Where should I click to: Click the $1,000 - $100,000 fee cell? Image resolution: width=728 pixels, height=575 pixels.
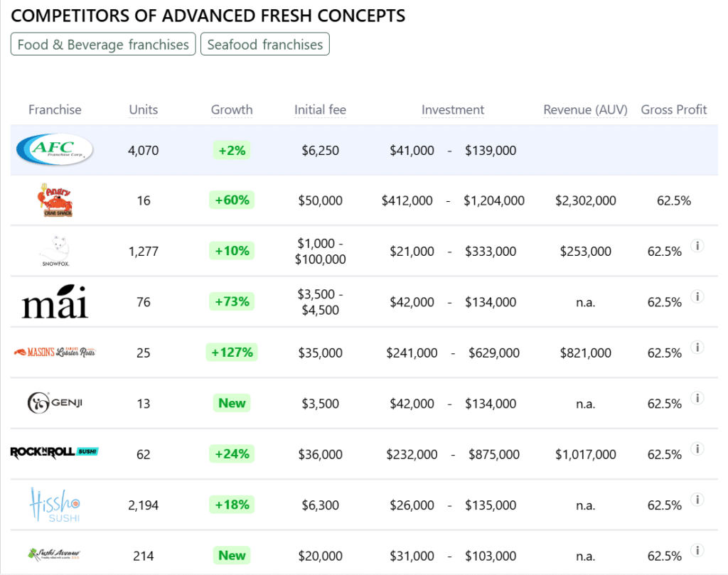click(321, 251)
